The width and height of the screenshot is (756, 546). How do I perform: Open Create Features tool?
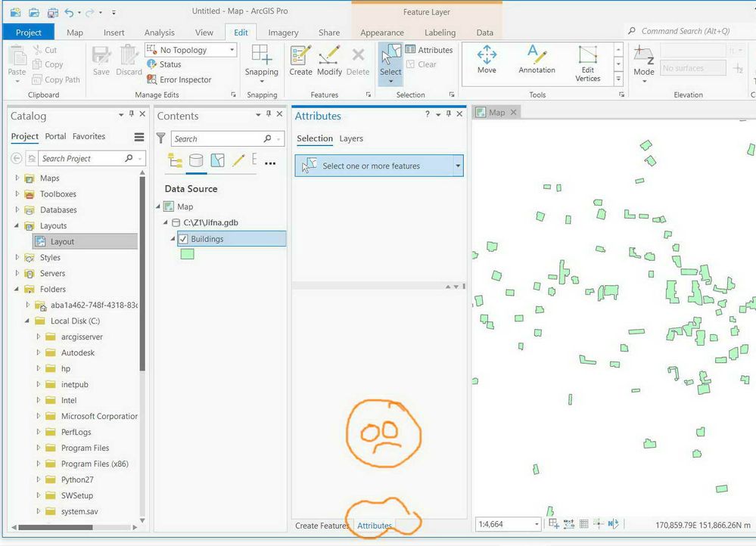300,60
